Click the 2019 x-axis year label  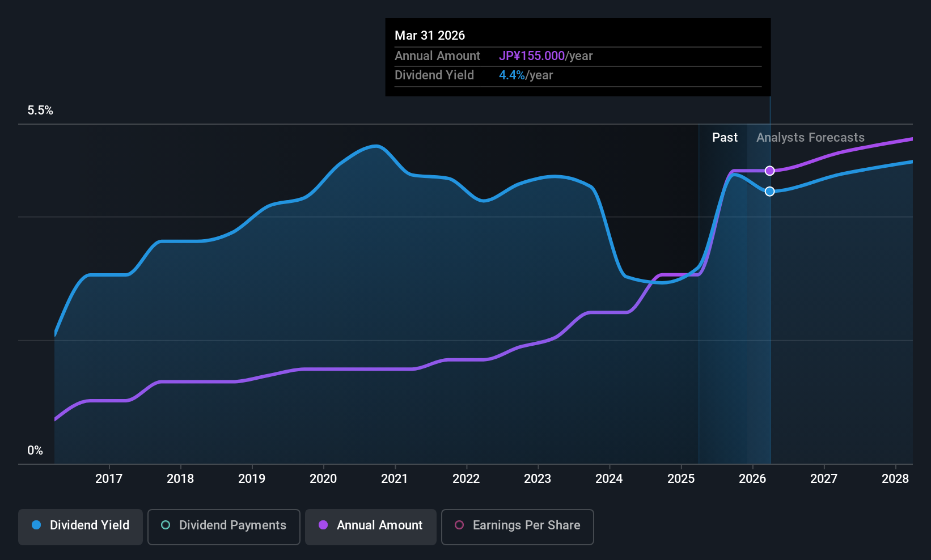pos(252,479)
